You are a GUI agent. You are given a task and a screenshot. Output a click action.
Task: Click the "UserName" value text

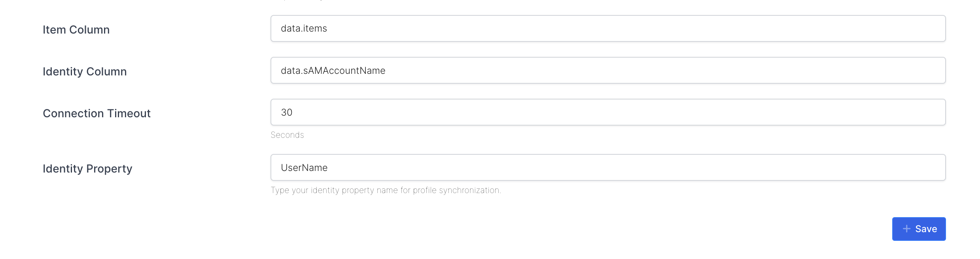point(304,168)
